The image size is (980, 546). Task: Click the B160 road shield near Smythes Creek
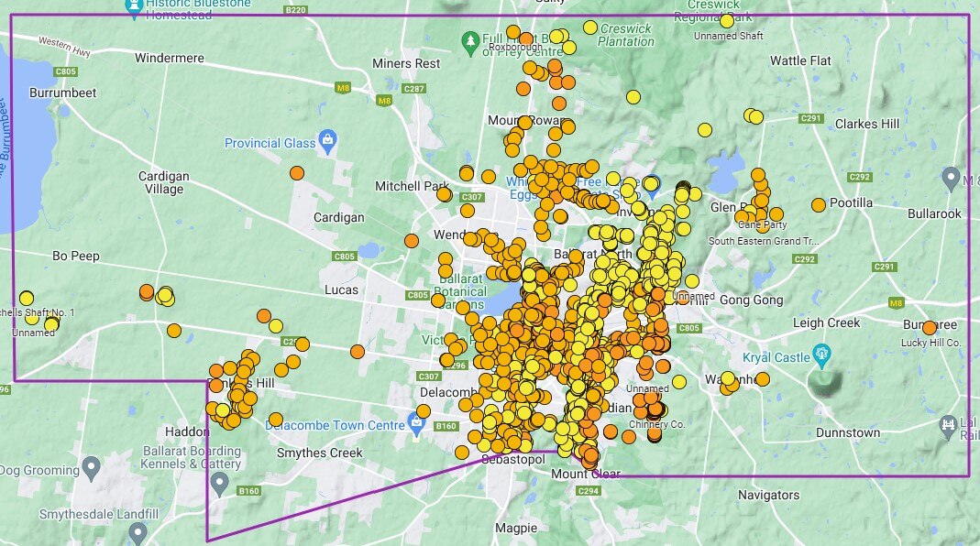coord(248,491)
